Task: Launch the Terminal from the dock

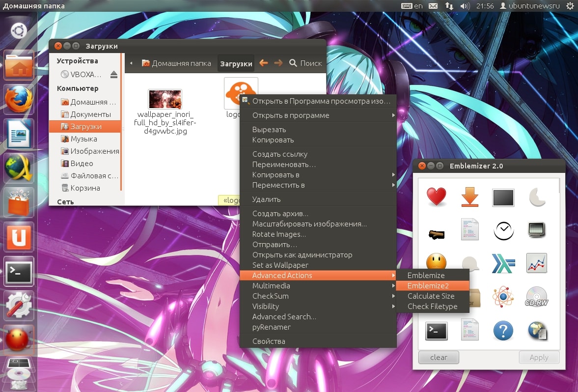Action: [x=19, y=272]
